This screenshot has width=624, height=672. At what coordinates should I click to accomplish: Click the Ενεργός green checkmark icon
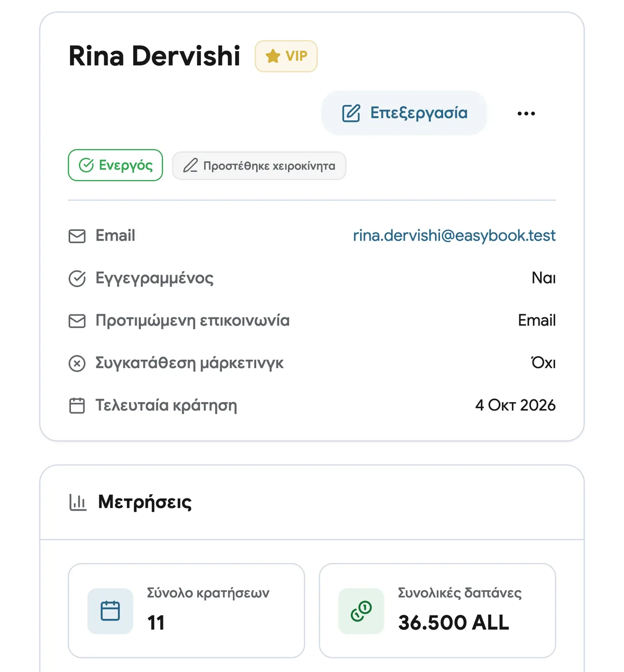pos(86,165)
